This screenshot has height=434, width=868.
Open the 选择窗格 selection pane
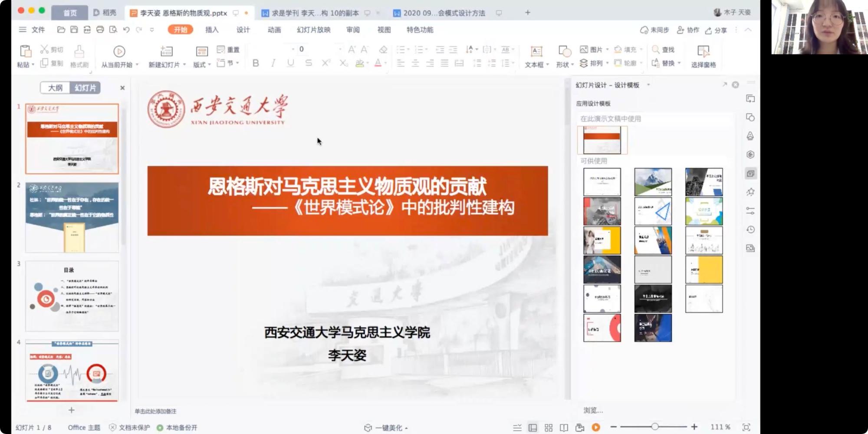pyautogui.click(x=703, y=56)
